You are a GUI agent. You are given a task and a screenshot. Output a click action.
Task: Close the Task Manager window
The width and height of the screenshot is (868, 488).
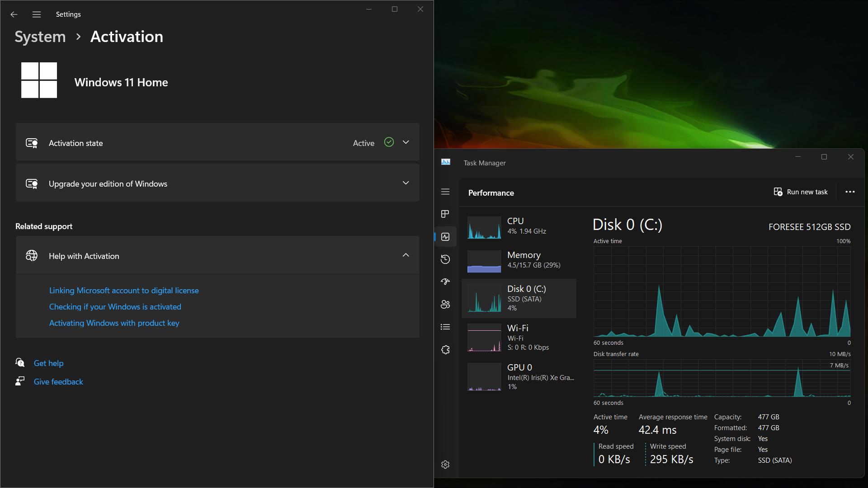pos(851,157)
